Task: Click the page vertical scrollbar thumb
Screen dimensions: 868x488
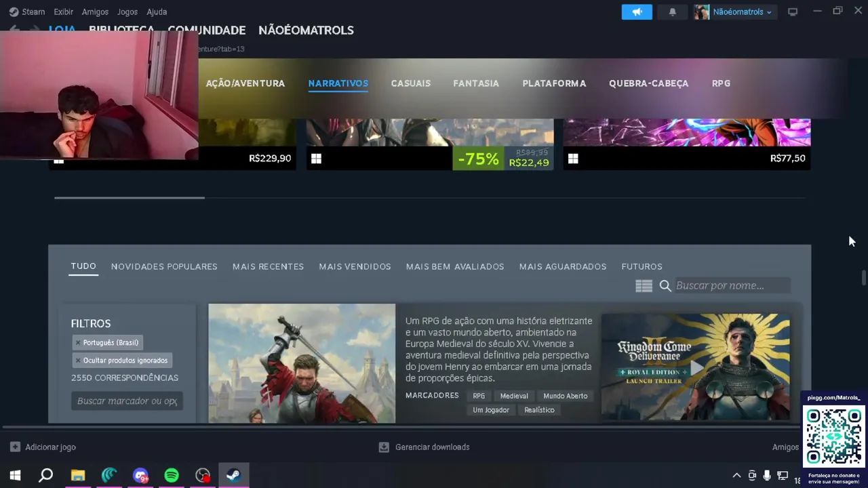Action: click(x=863, y=279)
